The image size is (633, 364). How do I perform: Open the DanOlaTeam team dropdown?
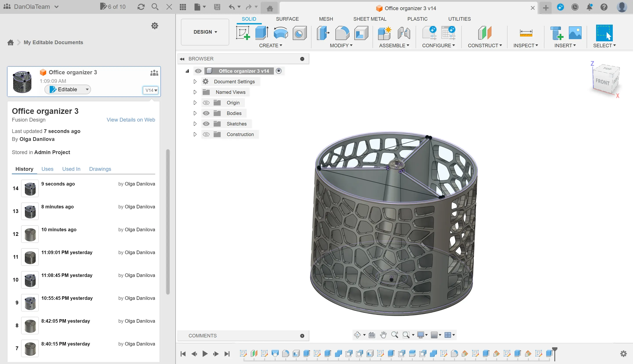pos(31,7)
